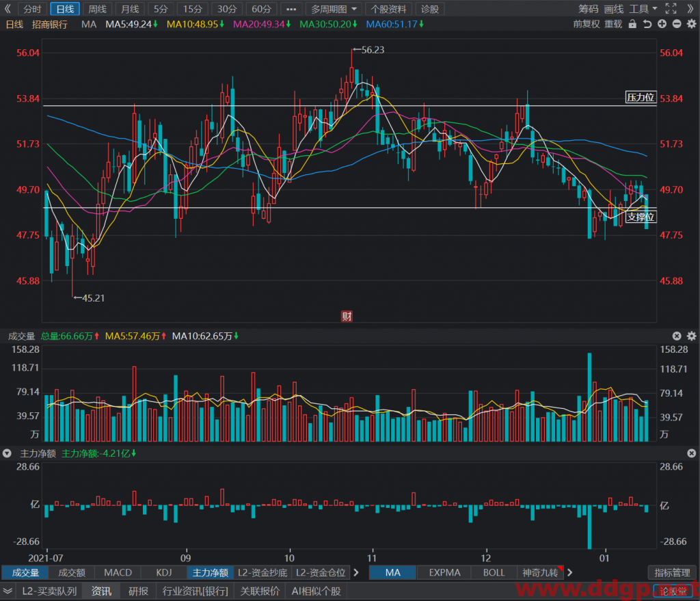Open the 工具 tools dropdown
This screenshot has width=700, height=601.
tap(643, 9)
